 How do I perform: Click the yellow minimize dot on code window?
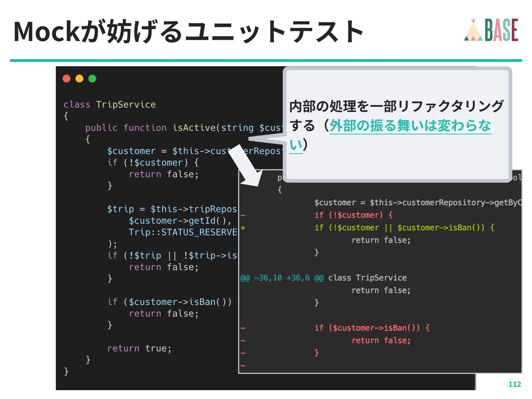79,79
